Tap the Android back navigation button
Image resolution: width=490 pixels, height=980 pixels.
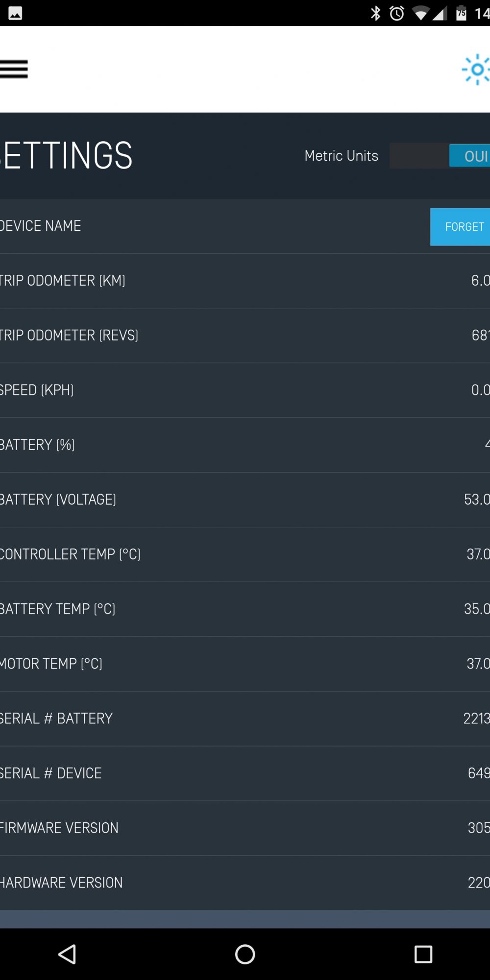[67, 954]
